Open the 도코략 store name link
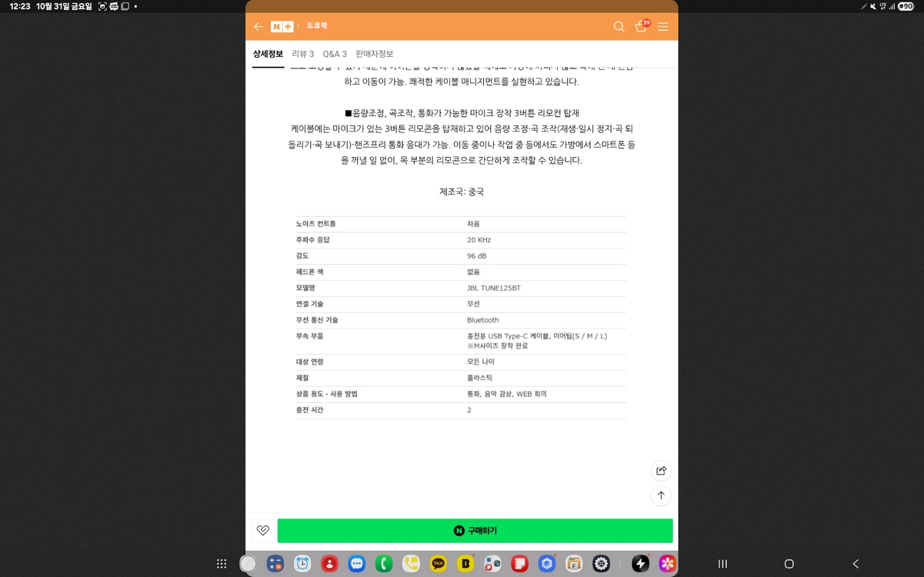Image resolution: width=924 pixels, height=577 pixels. (x=317, y=26)
